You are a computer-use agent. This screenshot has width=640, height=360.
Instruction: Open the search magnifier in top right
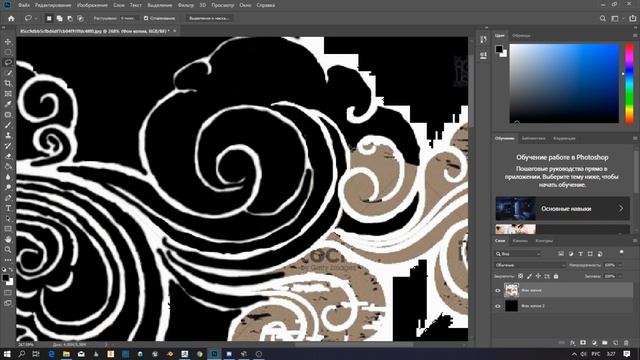coord(602,18)
